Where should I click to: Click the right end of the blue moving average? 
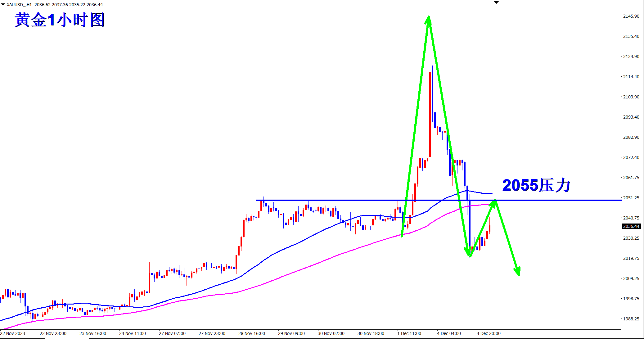tap(492, 193)
